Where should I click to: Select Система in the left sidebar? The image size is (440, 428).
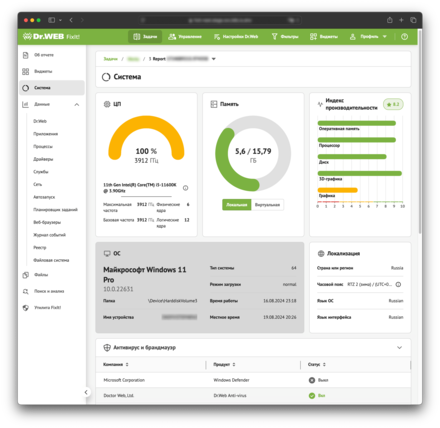[x=52, y=88]
